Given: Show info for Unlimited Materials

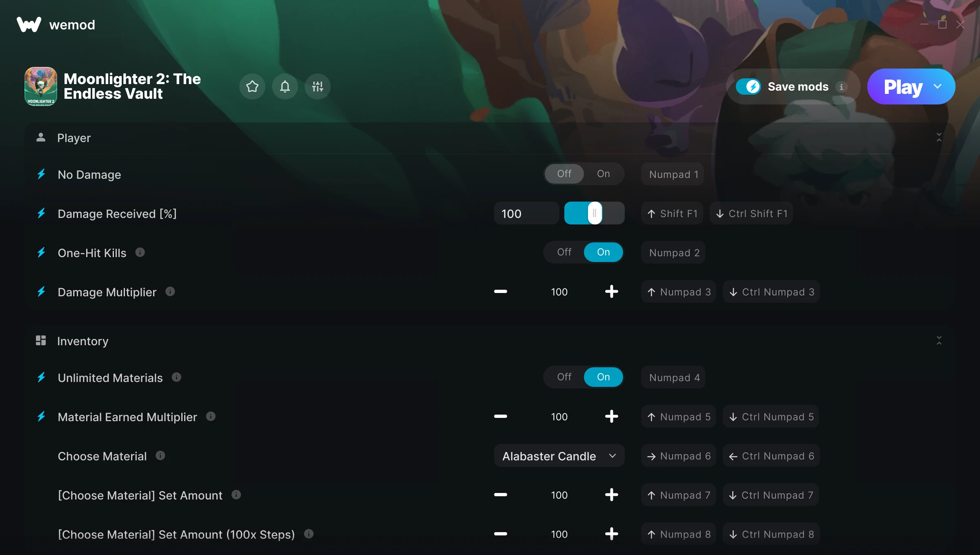Looking at the screenshot, I should coord(176,377).
